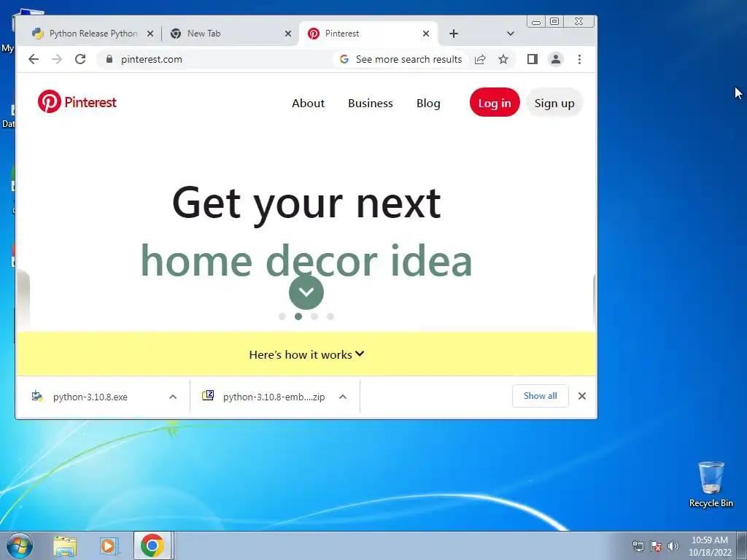Click Chrome's forward arrow
Screen dimensions: 747x560
[57, 59]
